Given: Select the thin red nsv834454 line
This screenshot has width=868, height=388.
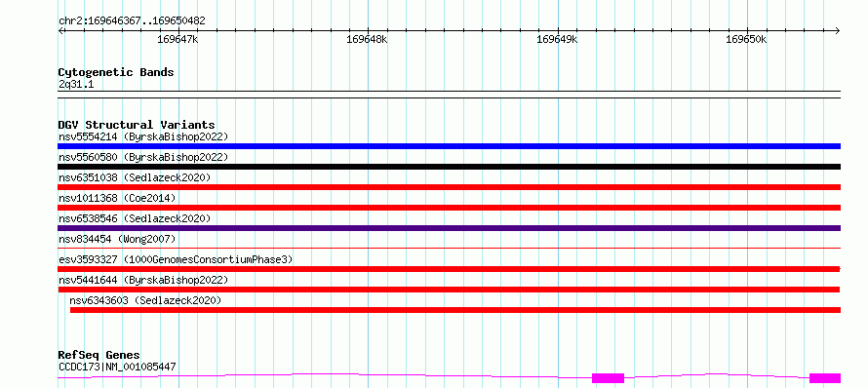Looking at the screenshot, I should tap(449, 248).
